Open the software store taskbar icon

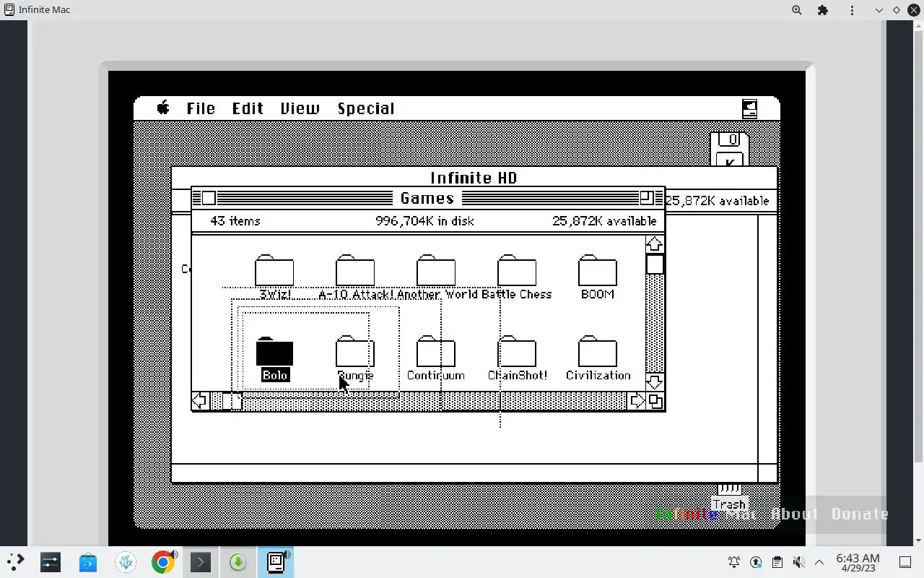click(x=88, y=562)
